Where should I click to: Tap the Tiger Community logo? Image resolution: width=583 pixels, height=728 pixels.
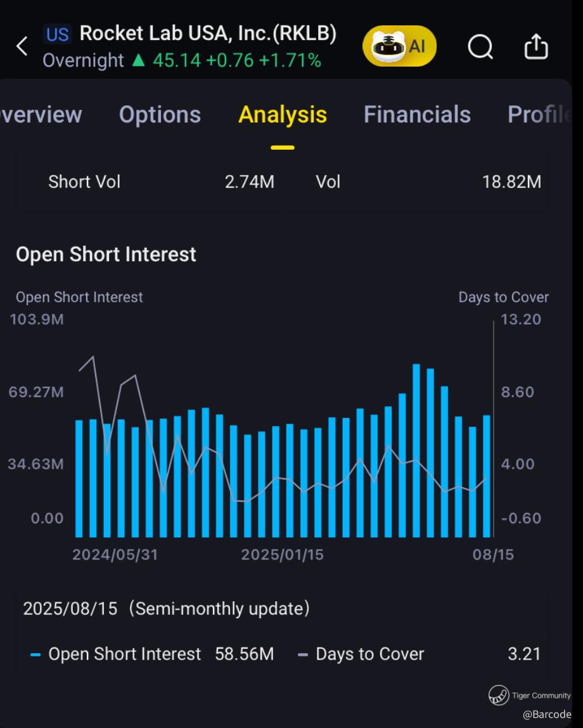pos(499,696)
